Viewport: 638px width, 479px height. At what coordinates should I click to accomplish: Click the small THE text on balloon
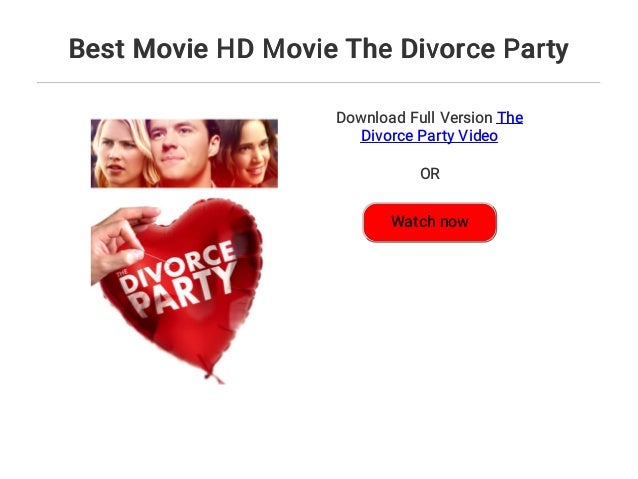(x=122, y=274)
